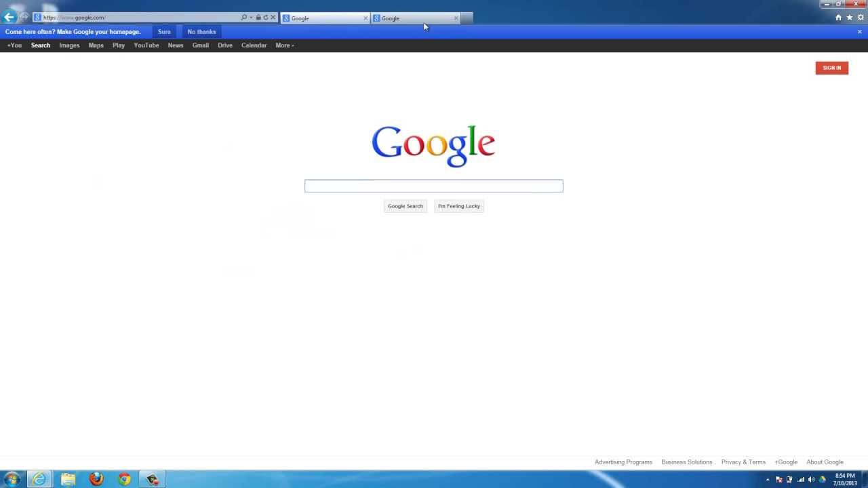The width and height of the screenshot is (868, 488).
Task: Click the last pinned taskbar application icon
Action: tap(153, 479)
